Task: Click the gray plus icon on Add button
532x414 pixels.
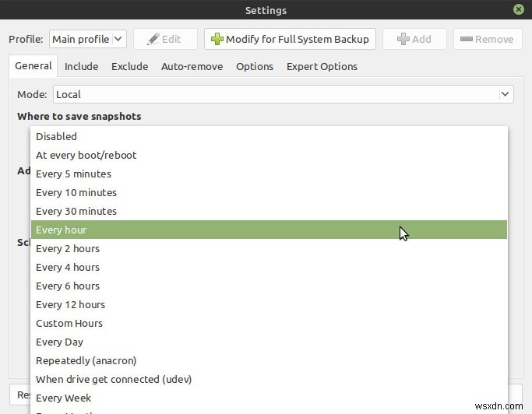Action: [403, 39]
